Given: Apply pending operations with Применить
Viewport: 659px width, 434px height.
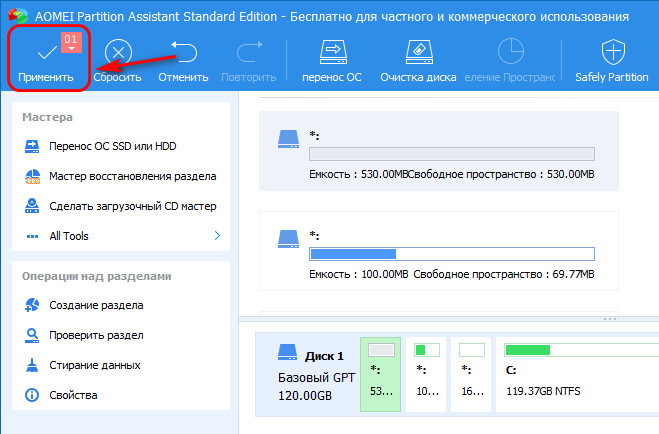Looking at the screenshot, I should 46,61.
